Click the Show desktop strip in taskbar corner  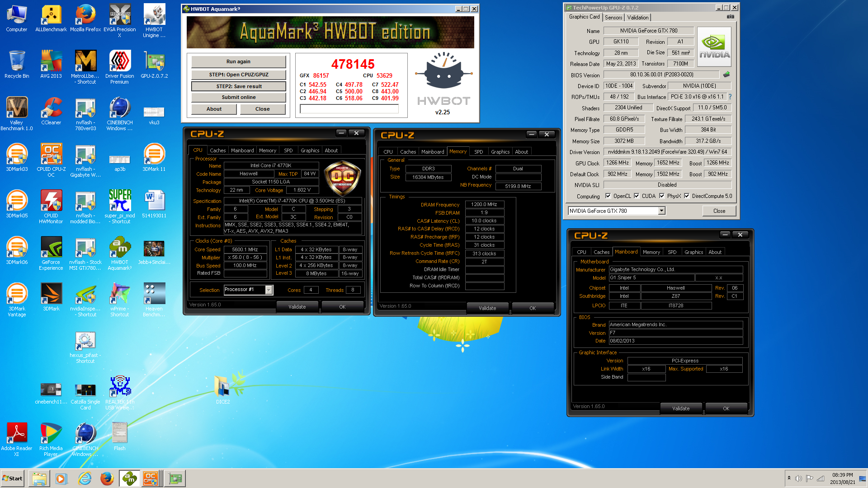[x=863, y=479]
